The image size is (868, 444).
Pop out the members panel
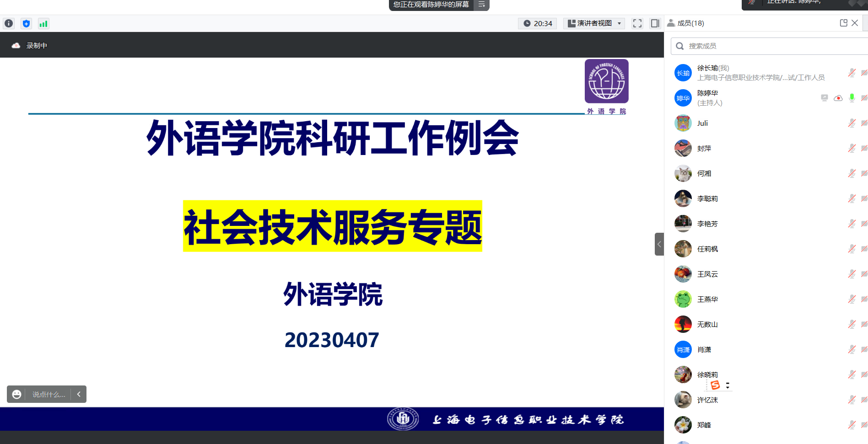point(843,23)
